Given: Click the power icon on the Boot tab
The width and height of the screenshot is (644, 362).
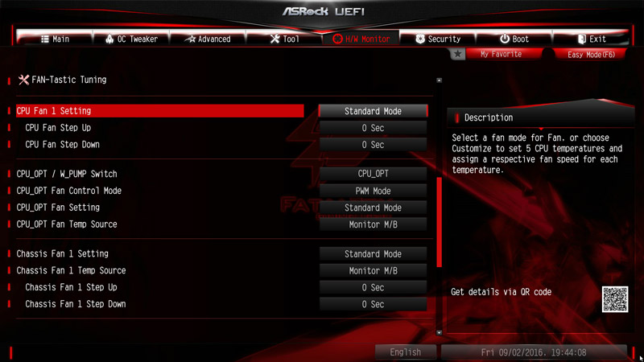Looking at the screenshot, I should coord(505,39).
